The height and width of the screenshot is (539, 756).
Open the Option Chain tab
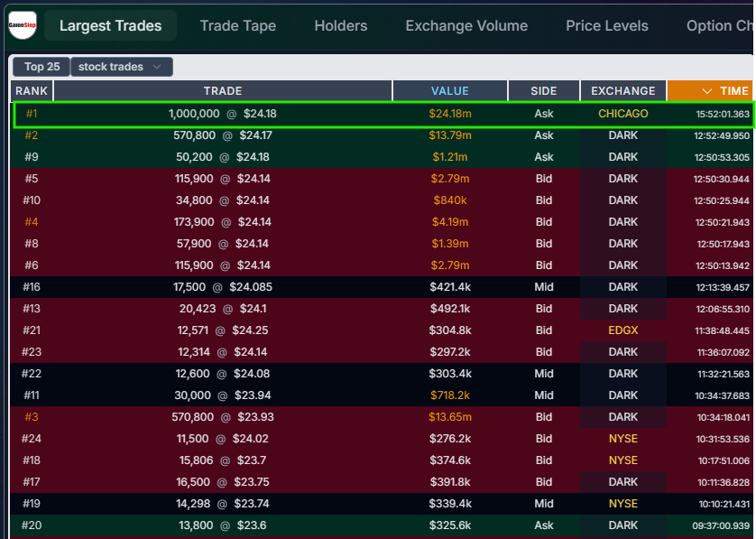point(719,25)
